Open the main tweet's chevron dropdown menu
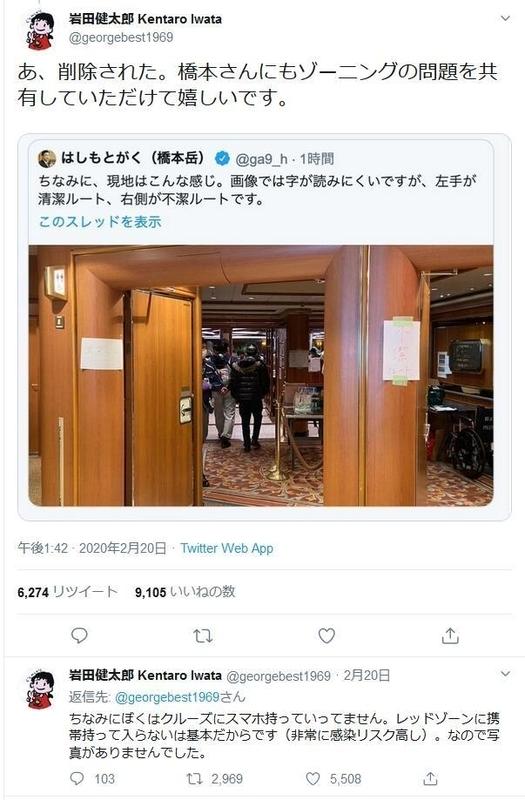 click(505, 18)
